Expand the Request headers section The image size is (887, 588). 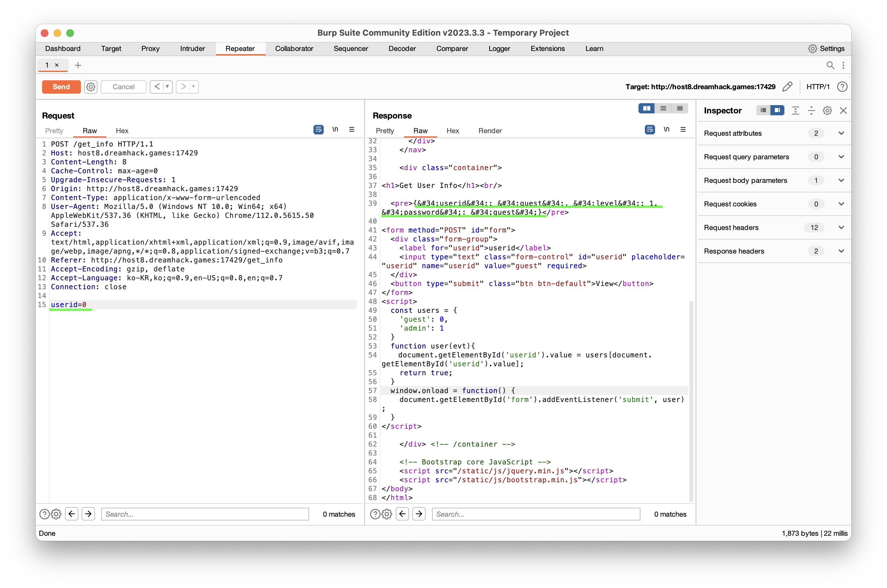841,228
